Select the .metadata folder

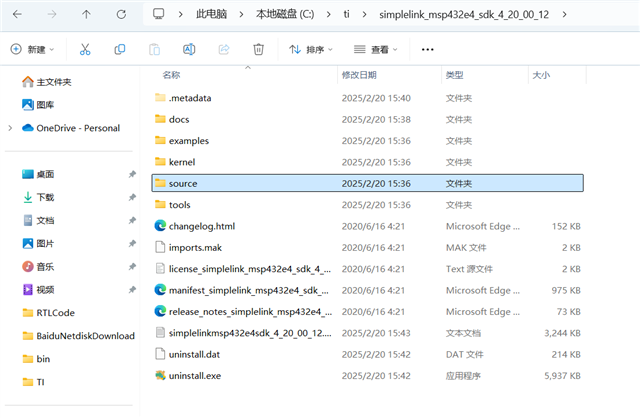tap(367, 98)
